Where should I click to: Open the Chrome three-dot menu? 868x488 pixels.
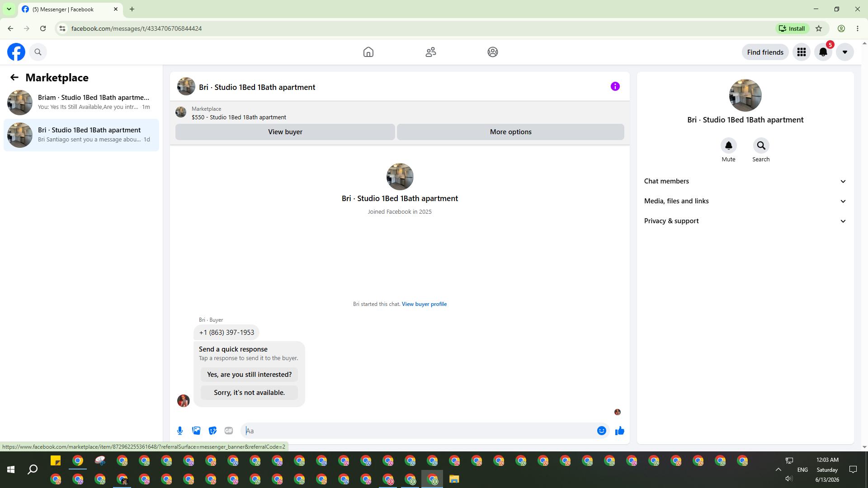(x=858, y=28)
